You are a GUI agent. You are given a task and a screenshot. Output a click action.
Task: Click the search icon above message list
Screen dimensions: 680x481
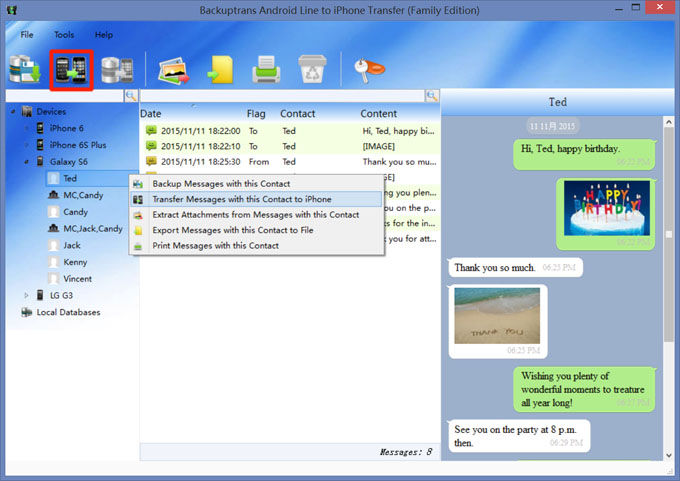click(432, 96)
